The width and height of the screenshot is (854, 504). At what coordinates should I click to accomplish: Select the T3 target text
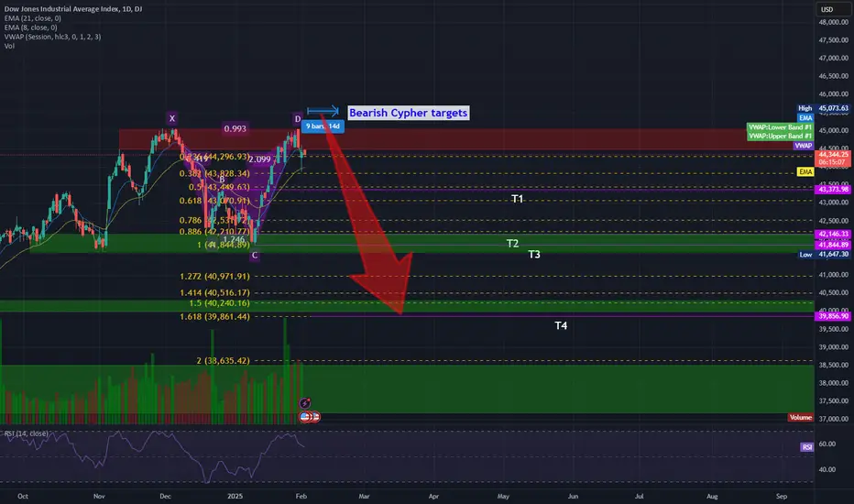pos(534,255)
